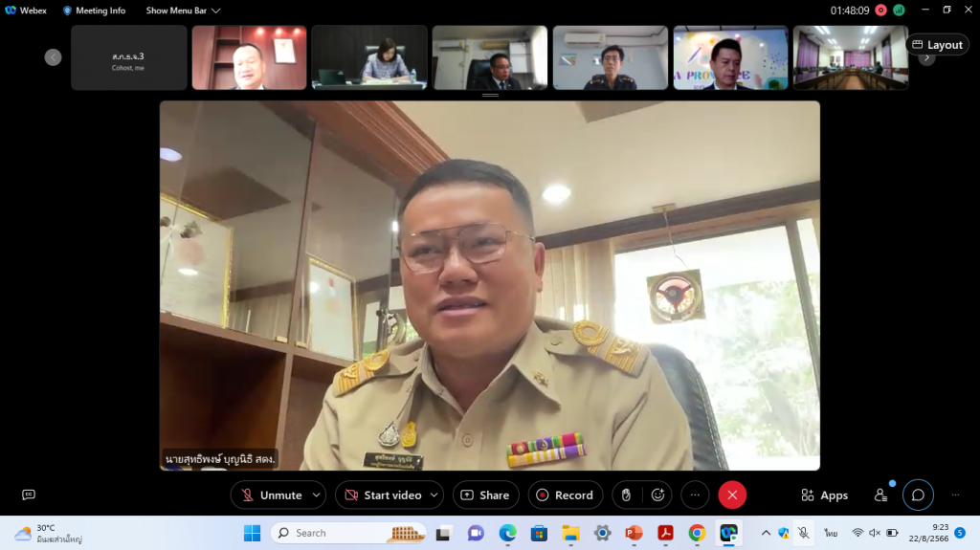980x550 pixels.
Task: Open PowerPoint from the taskbar
Action: pyautogui.click(x=634, y=533)
